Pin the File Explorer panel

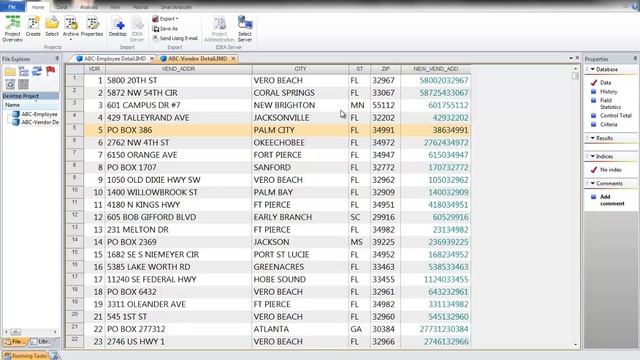tap(57, 59)
